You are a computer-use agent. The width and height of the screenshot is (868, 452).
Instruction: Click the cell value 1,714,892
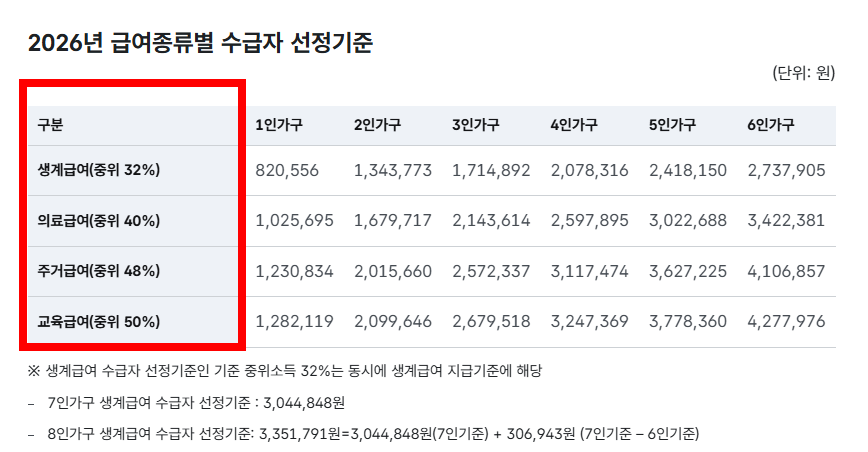click(491, 170)
